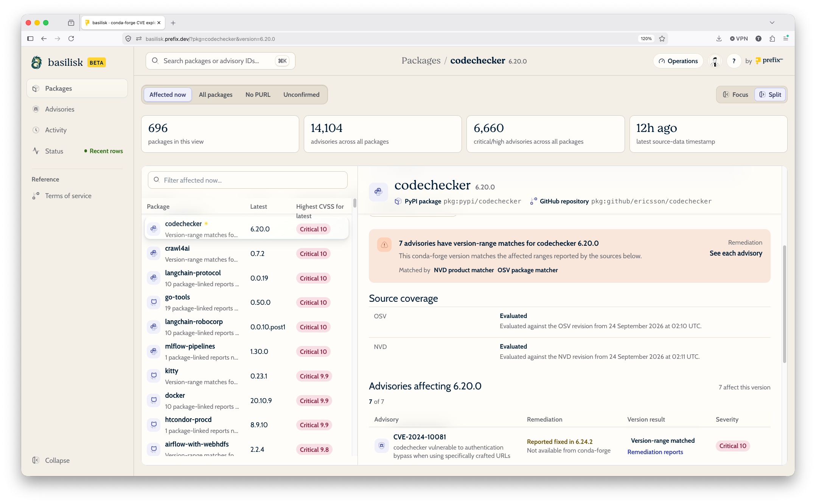The height and width of the screenshot is (504, 816).
Task: Select the All packages tab
Action: tap(216, 95)
